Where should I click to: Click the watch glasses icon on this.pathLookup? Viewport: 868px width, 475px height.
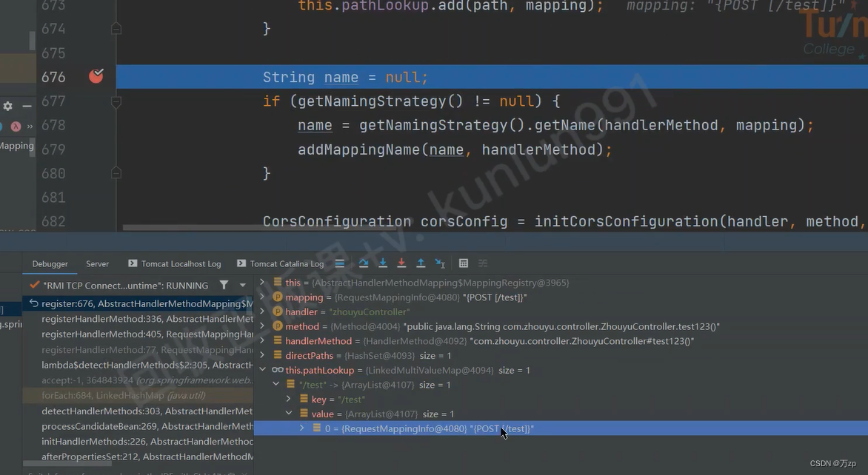coord(277,370)
